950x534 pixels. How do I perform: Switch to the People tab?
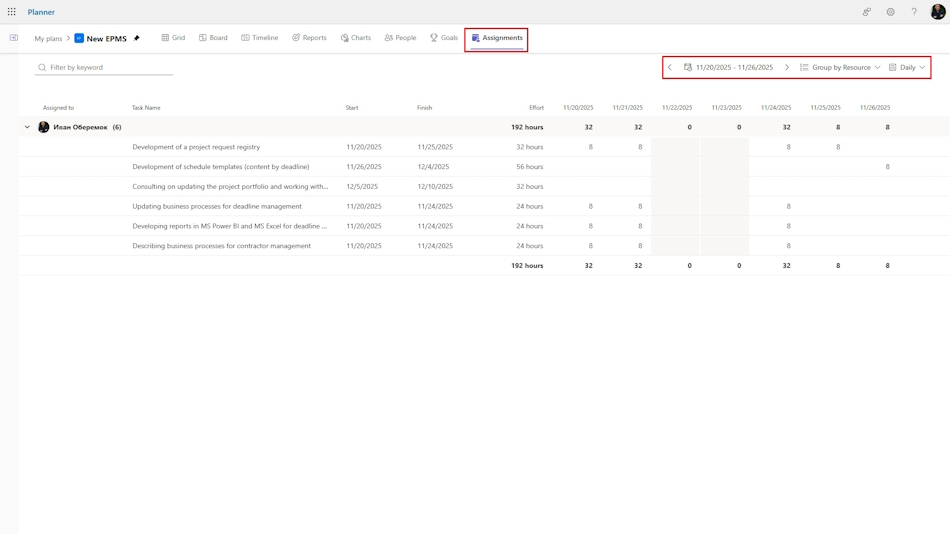tap(400, 38)
